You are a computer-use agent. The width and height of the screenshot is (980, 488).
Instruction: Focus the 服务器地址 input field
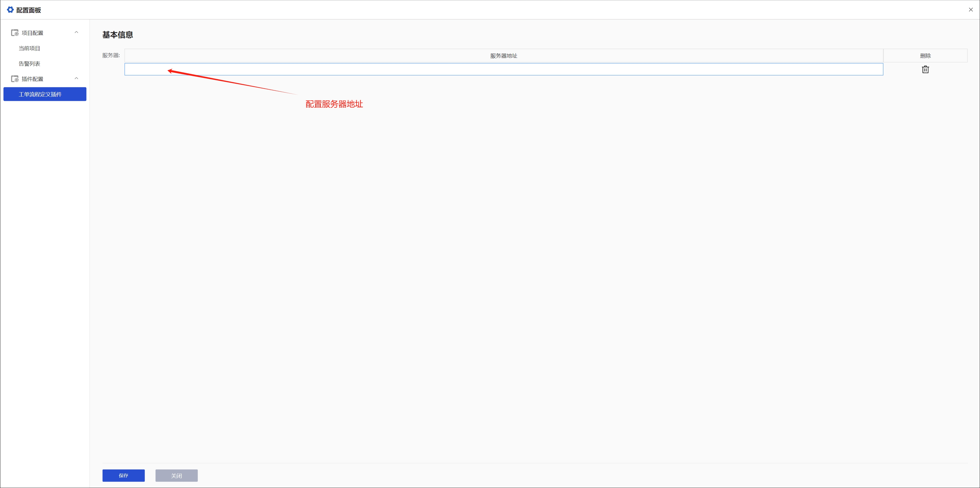click(504, 69)
